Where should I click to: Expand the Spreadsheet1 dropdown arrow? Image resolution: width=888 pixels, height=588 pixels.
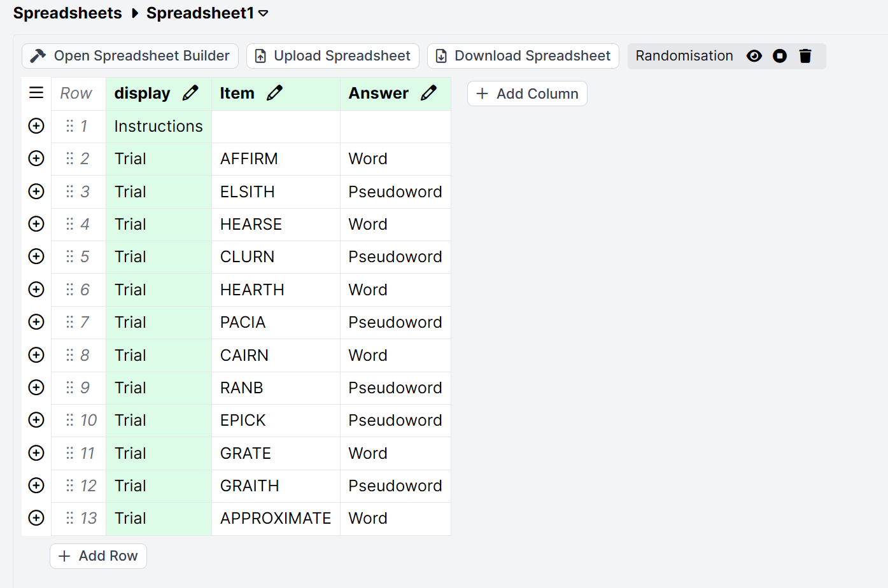(264, 13)
